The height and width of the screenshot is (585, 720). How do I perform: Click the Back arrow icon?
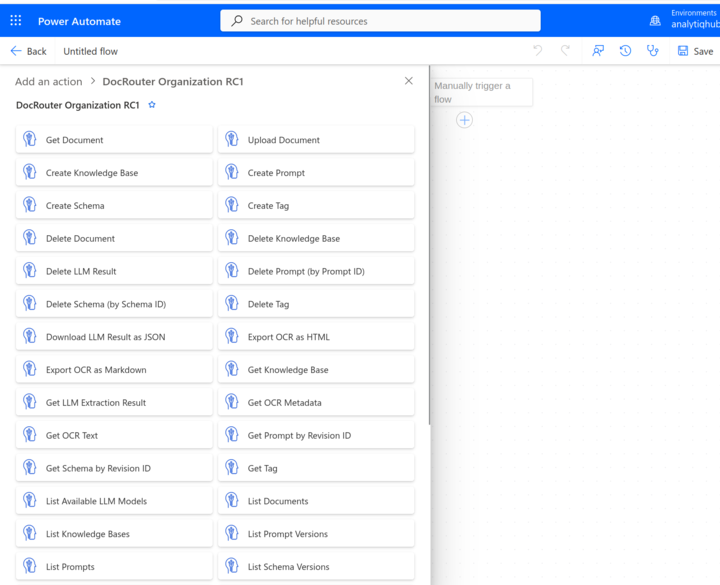tap(16, 51)
